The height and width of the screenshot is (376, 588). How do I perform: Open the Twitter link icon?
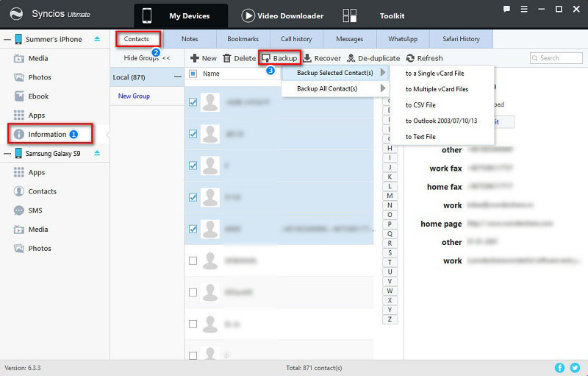point(575,368)
